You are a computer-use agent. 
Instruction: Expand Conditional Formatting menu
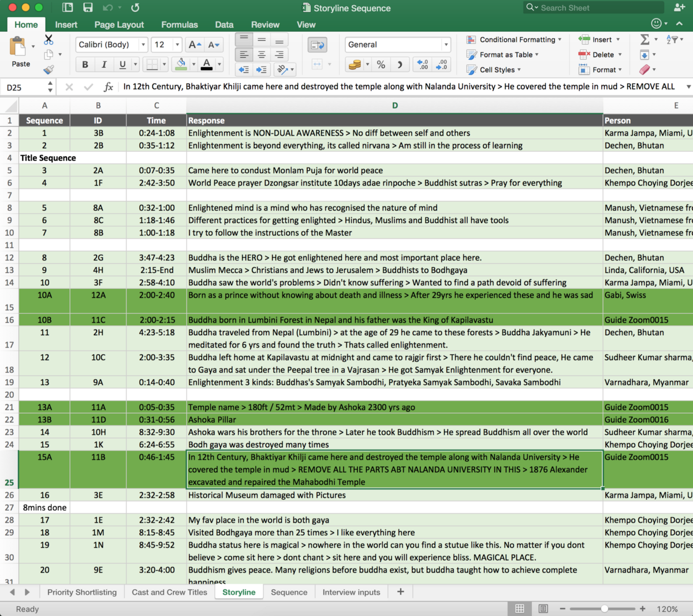point(514,39)
